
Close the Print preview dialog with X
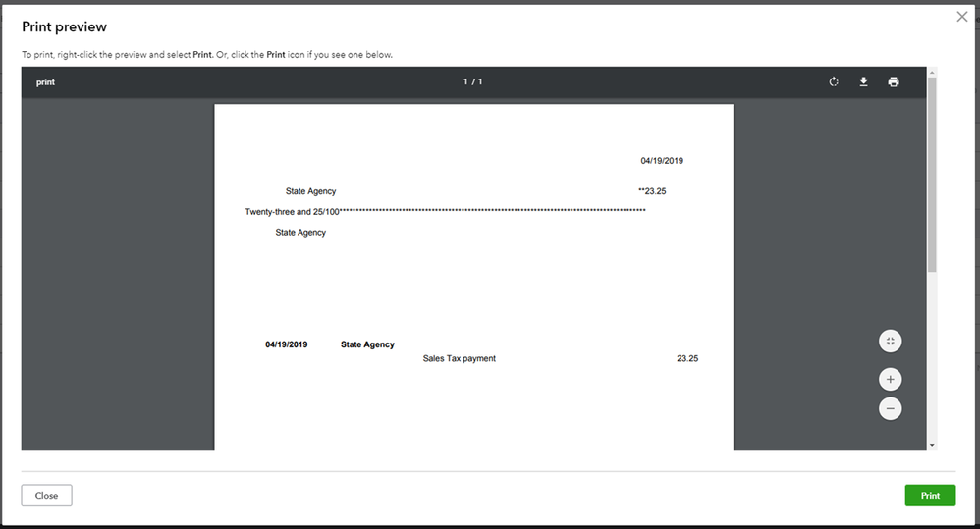tap(962, 17)
